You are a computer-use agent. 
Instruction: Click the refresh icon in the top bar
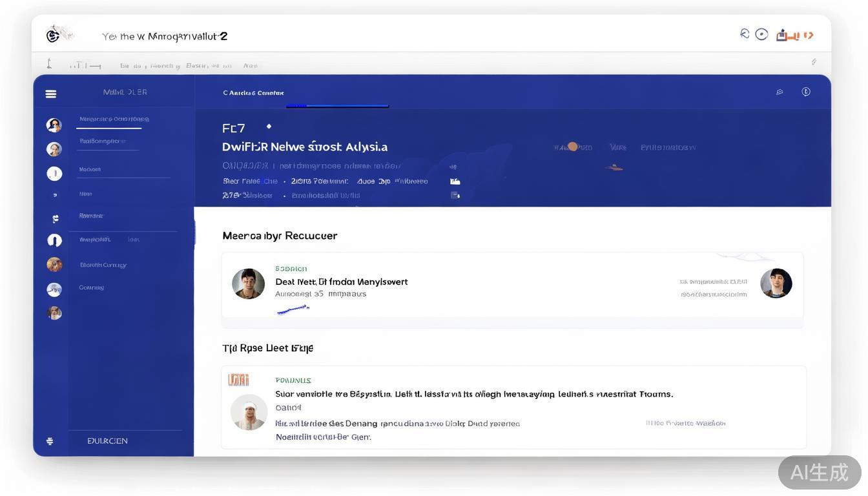[745, 34]
